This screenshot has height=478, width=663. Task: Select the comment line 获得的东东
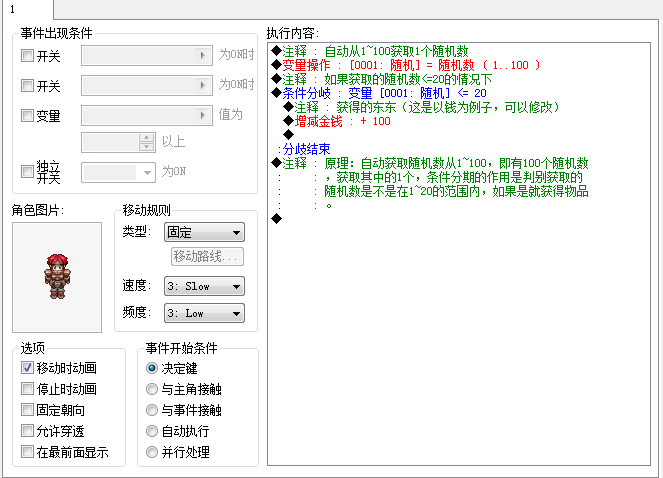[x=421, y=107]
